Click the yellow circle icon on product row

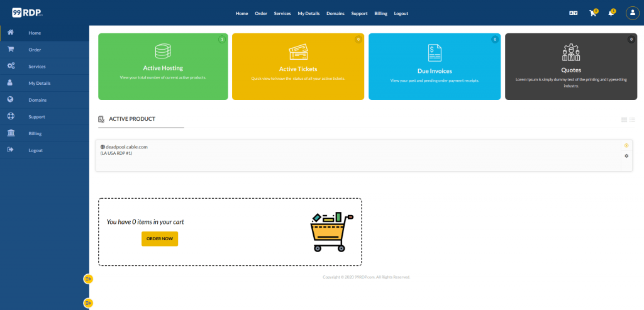626,145
